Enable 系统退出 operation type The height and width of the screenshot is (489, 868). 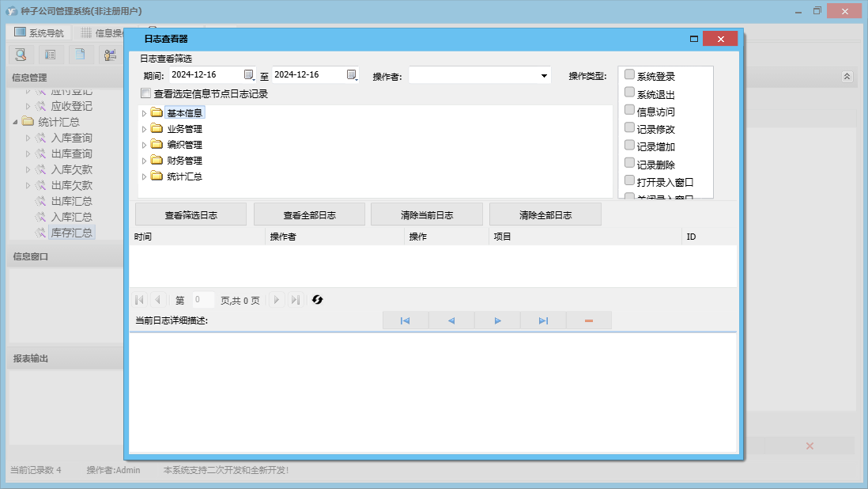629,92
